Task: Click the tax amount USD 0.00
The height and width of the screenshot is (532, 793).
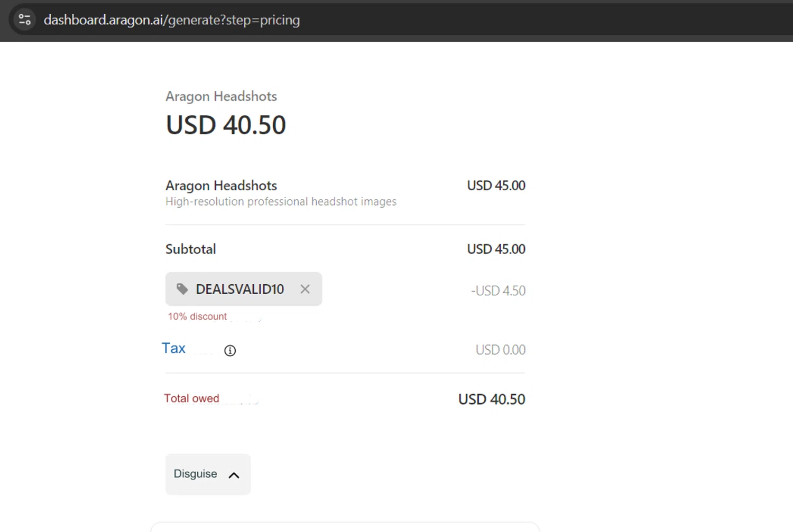Action: [500, 350]
